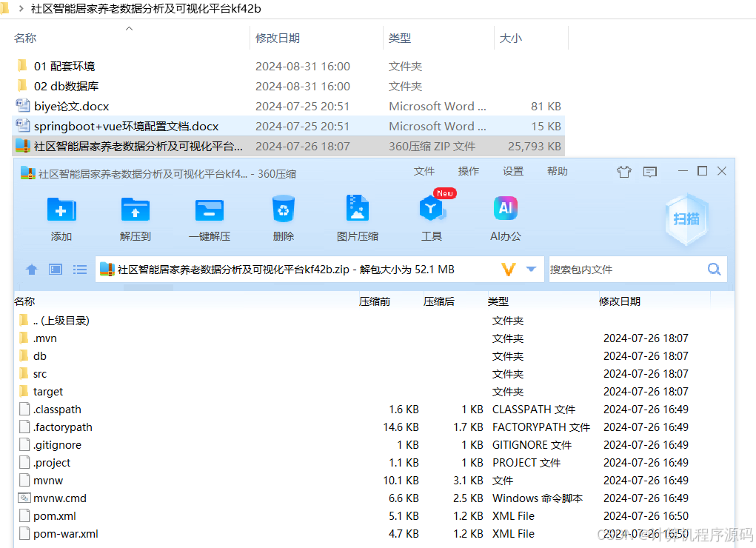
Task: Click the biye论文.docx Word icon
Action: click(x=23, y=106)
